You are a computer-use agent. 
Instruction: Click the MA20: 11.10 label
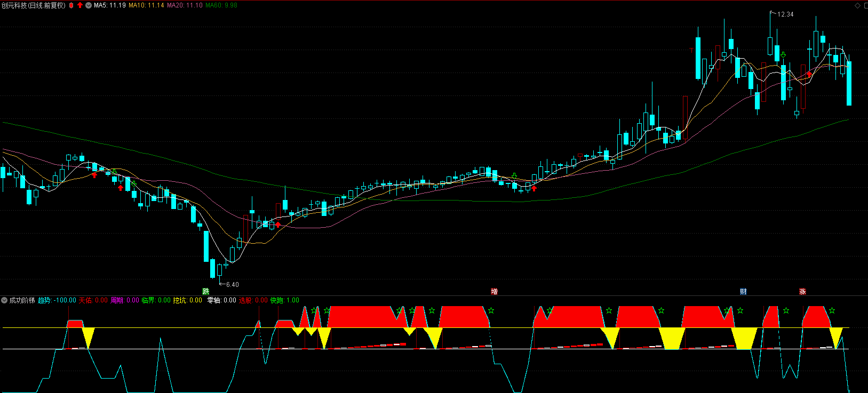[185, 5]
